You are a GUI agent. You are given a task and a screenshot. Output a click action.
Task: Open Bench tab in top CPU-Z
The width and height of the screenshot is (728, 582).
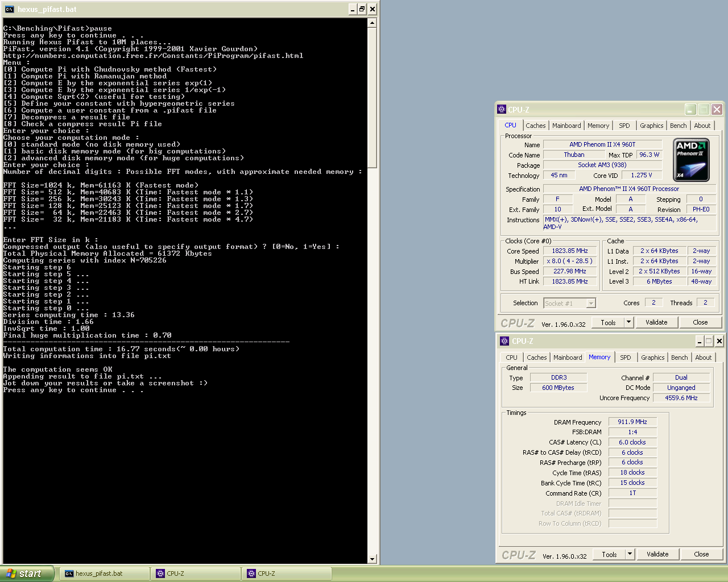coord(679,126)
